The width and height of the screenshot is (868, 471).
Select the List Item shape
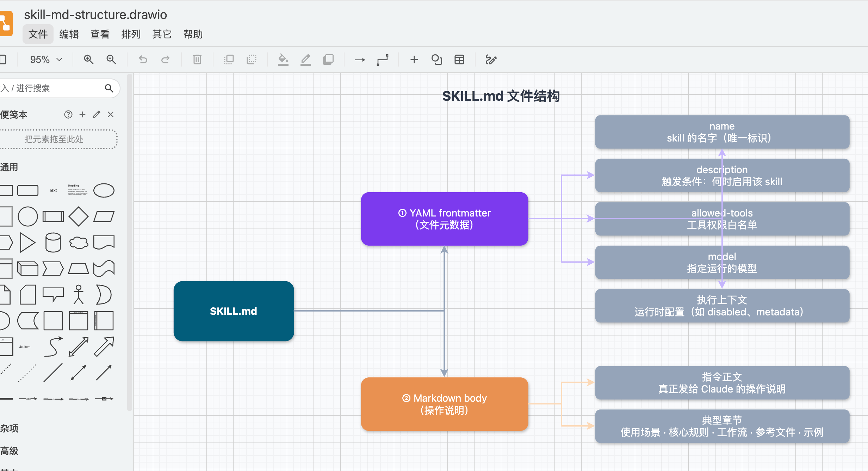[25, 347]
